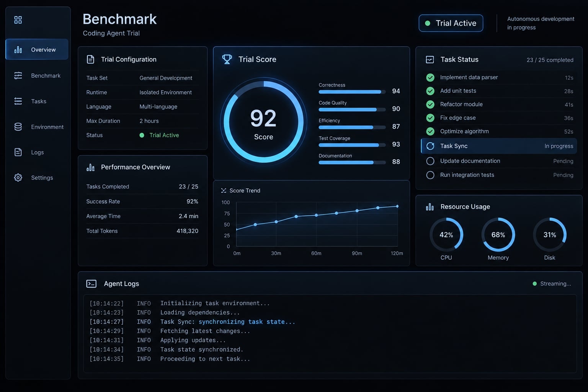
Task: Click the green check next to Optimize algorithm
Action: coord(430,131)
